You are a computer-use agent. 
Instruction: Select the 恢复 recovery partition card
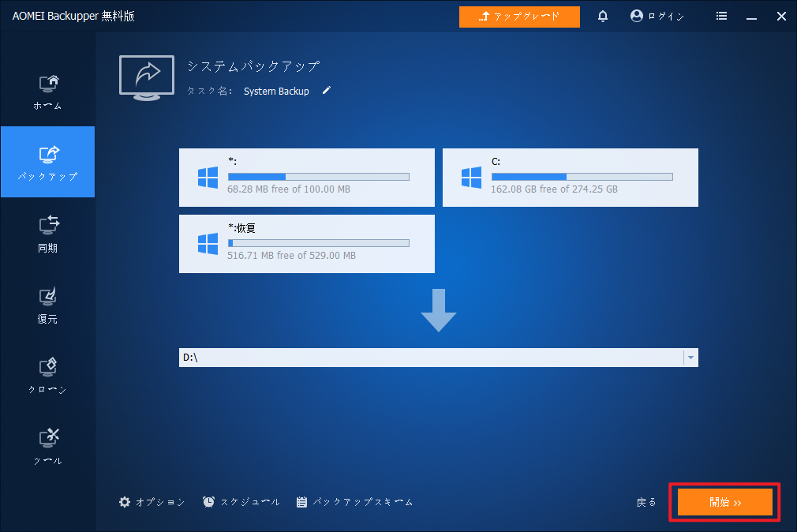[x=307, y=244]
